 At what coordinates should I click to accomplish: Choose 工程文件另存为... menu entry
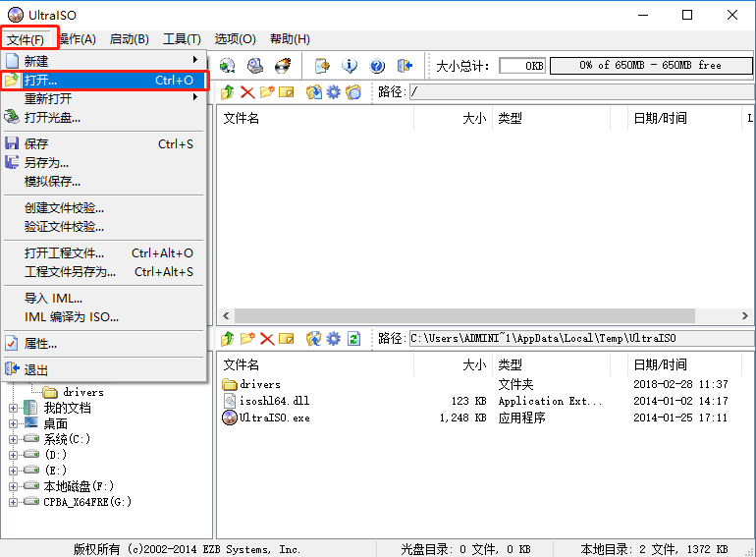(104, 272)
